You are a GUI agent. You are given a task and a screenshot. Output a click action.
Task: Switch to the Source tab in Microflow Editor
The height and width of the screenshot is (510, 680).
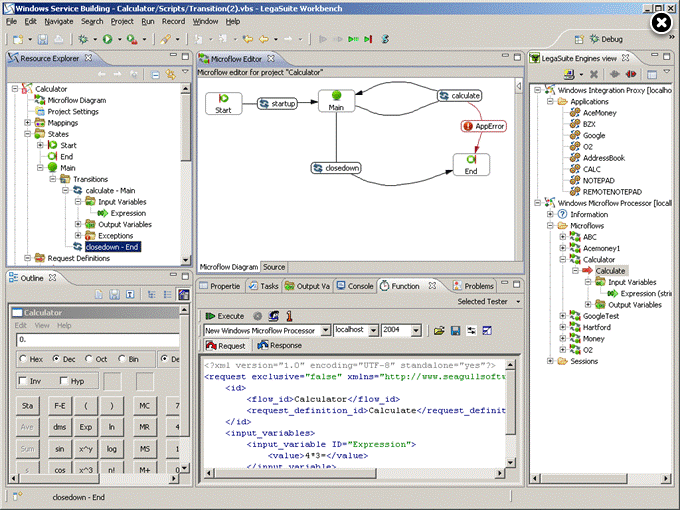(x=274, y=267)
